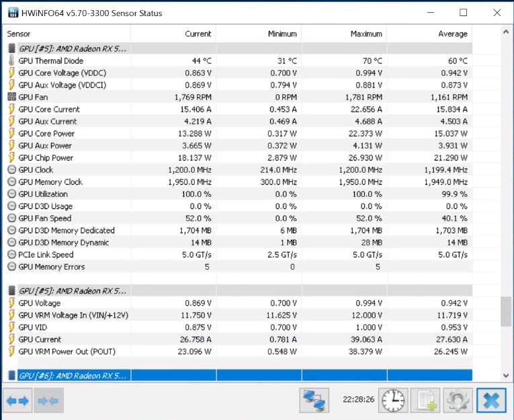Open sensor settings gear icon
514x420 pixels.
tap(458, 401)
